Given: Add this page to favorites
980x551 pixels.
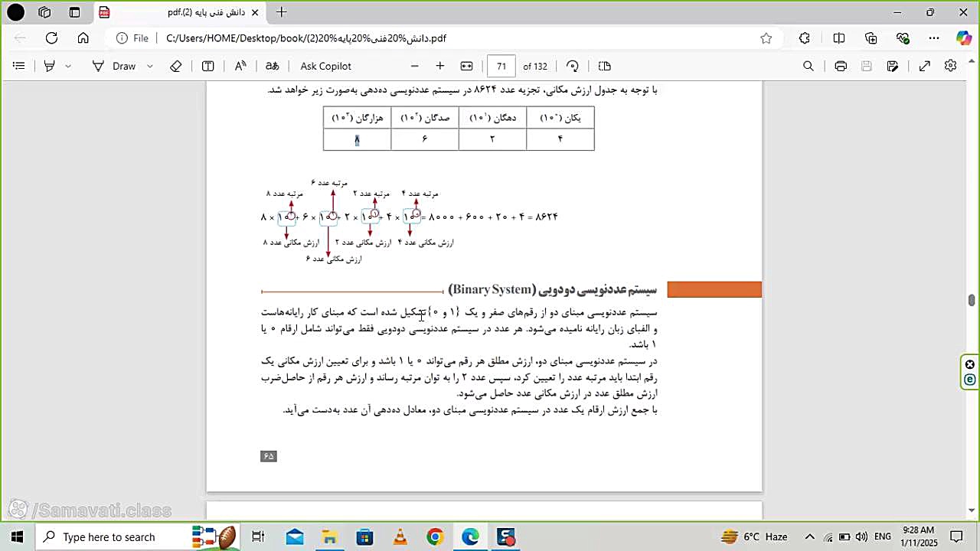Looking at the screenshot, I should (766, 38).
